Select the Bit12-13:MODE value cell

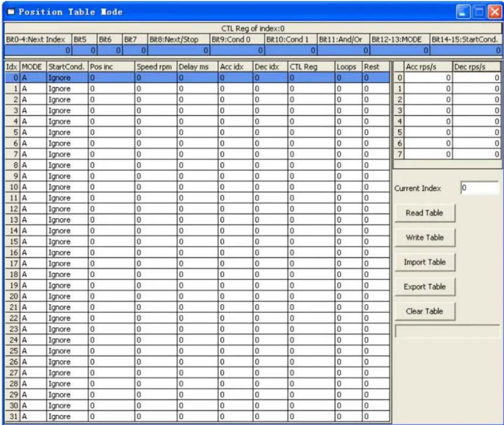pos(400,50)
